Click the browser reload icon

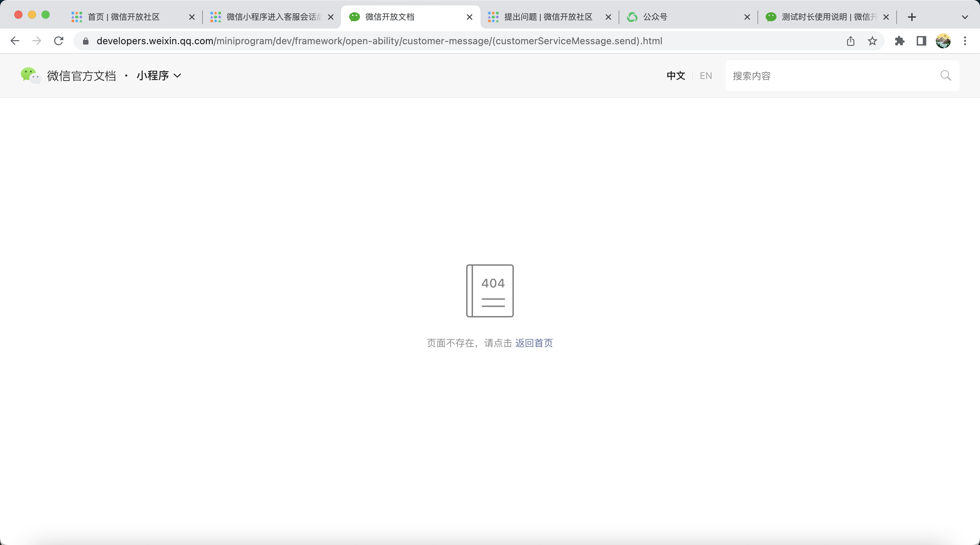click(59, 41)
